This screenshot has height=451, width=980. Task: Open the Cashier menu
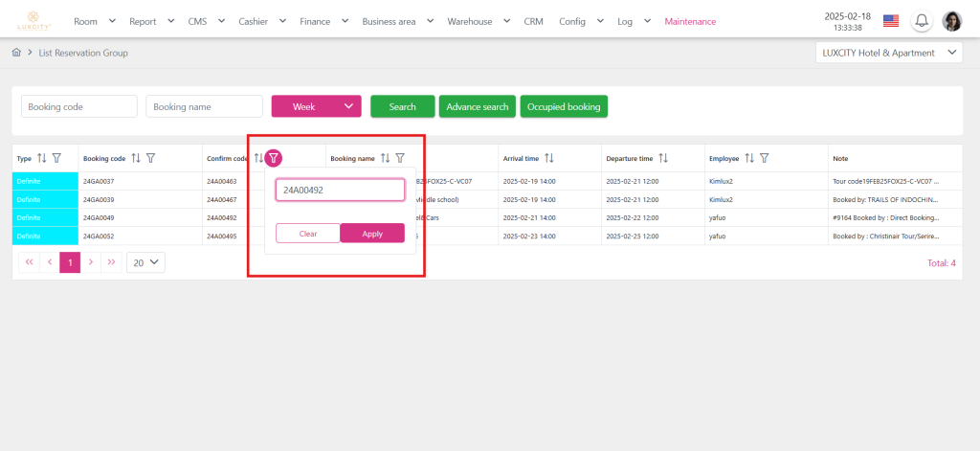pyautogui.click(x=259, y=21)
